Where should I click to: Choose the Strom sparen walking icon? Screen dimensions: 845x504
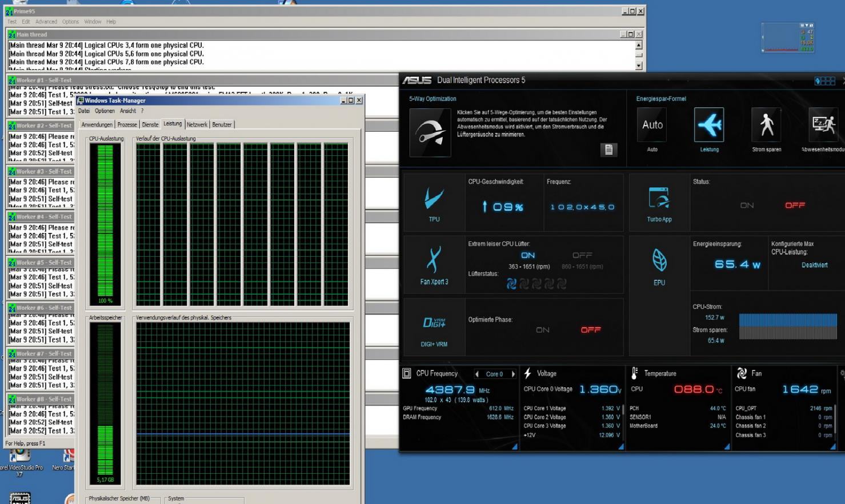pos(766,125)
